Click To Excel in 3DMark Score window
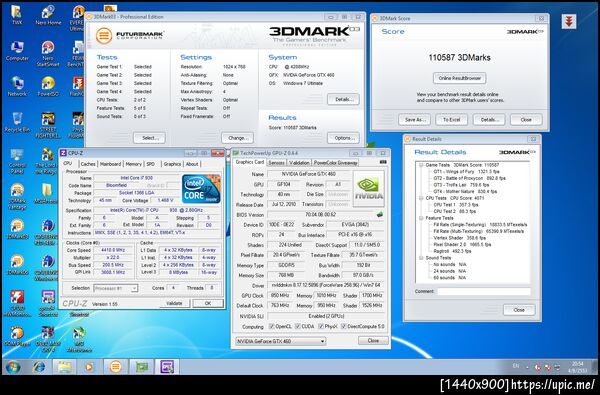This screenshot has height=395, width=600. pos(452,119)
